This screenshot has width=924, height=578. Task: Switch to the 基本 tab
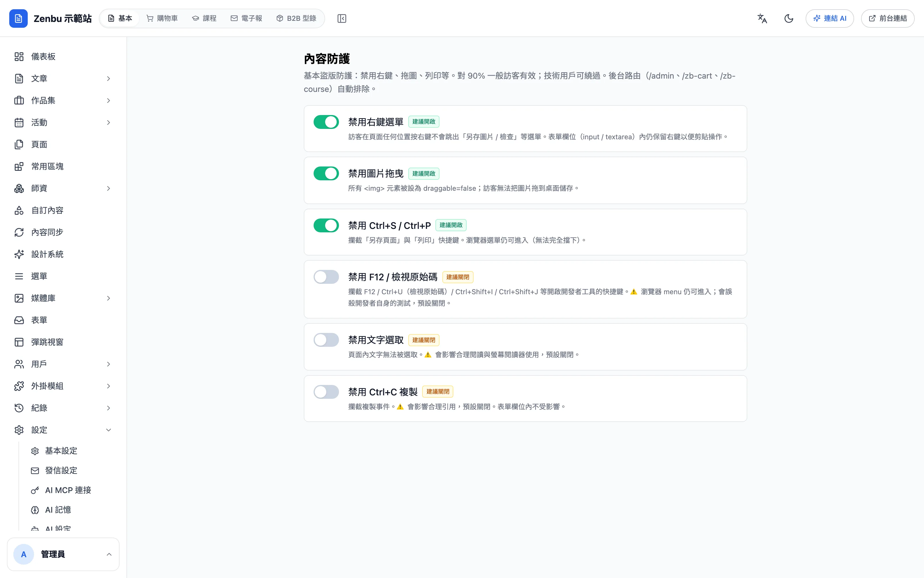(120, 18)
